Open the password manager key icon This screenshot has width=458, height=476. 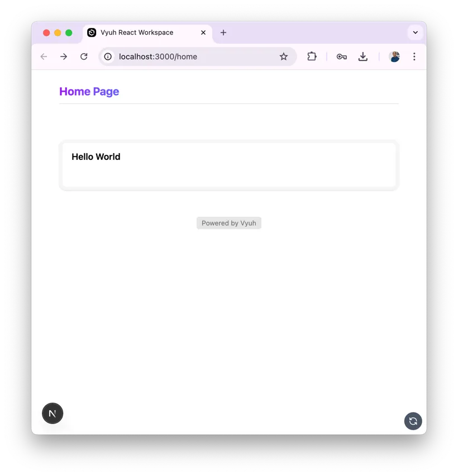pyautogui.click(x=341, y=56)
